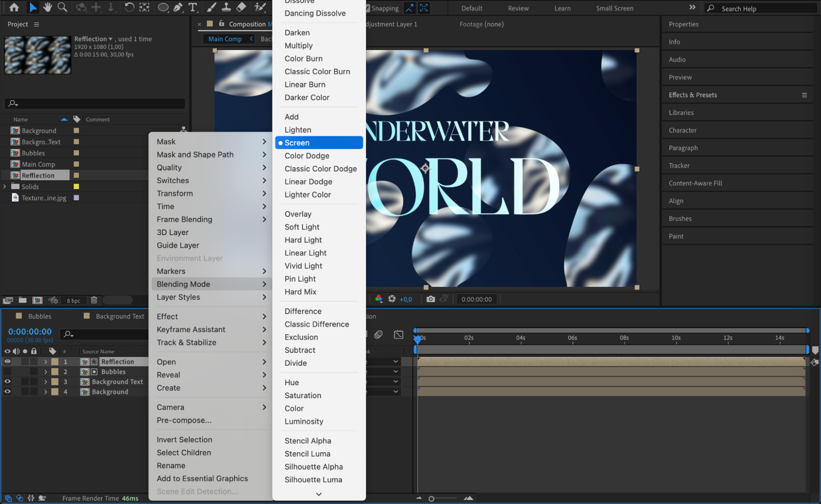Switch to the Review workspace

tap(518, 8)
